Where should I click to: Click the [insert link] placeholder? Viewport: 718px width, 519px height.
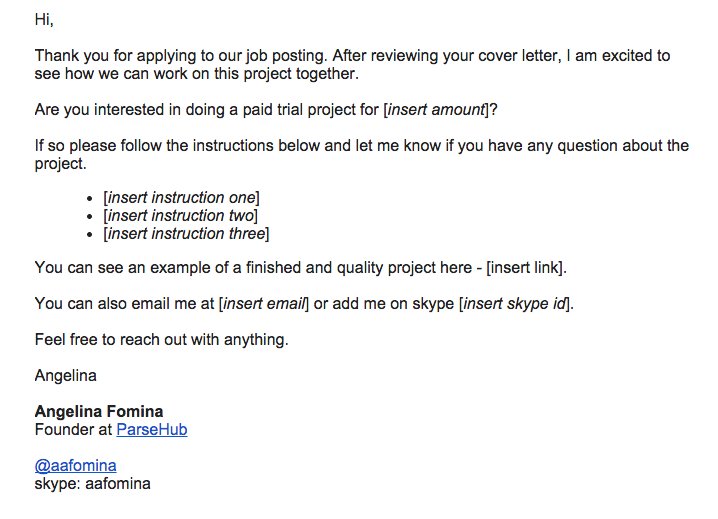[526, 268]
